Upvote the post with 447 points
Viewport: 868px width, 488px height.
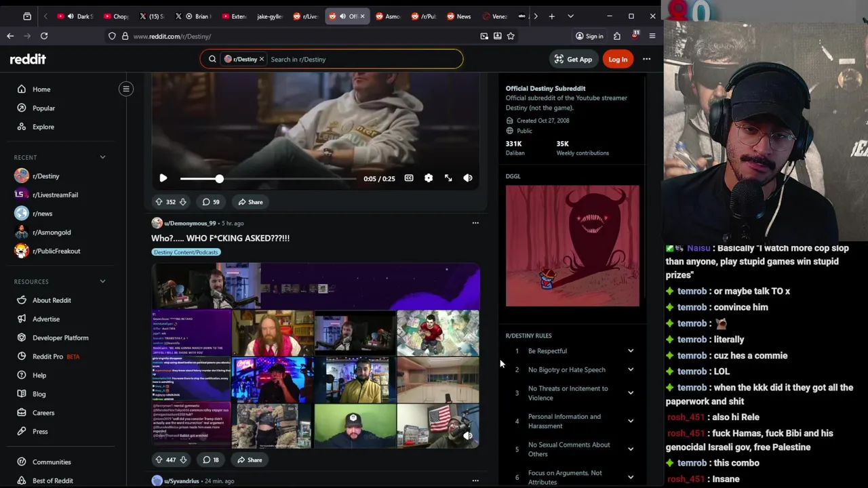159,460
